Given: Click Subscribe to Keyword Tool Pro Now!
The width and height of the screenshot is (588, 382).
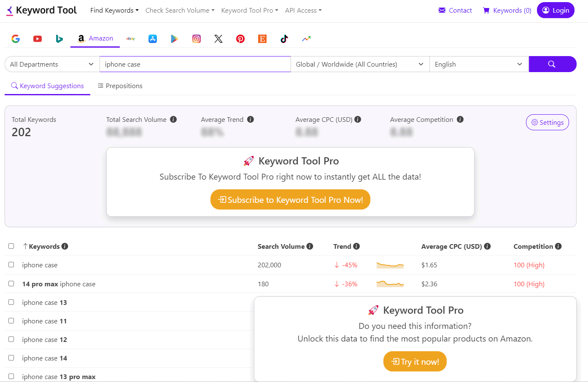Looking at the screenshot, I should tap(290, 199).
